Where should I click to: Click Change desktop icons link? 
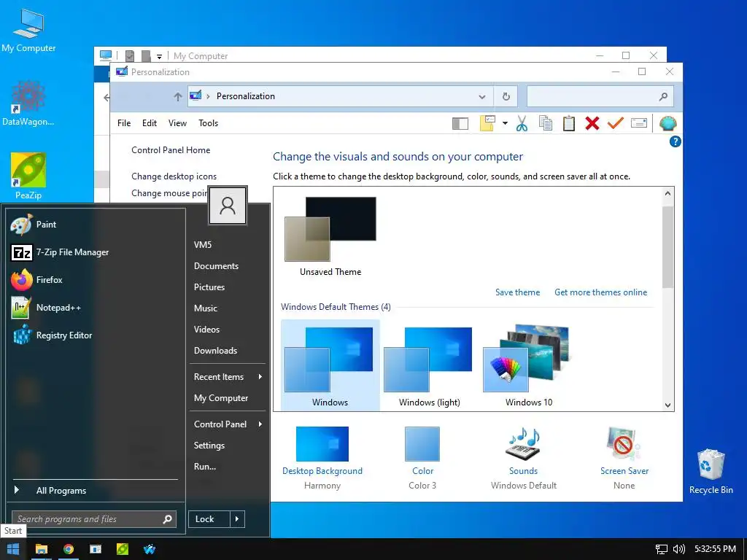point(174,176)
